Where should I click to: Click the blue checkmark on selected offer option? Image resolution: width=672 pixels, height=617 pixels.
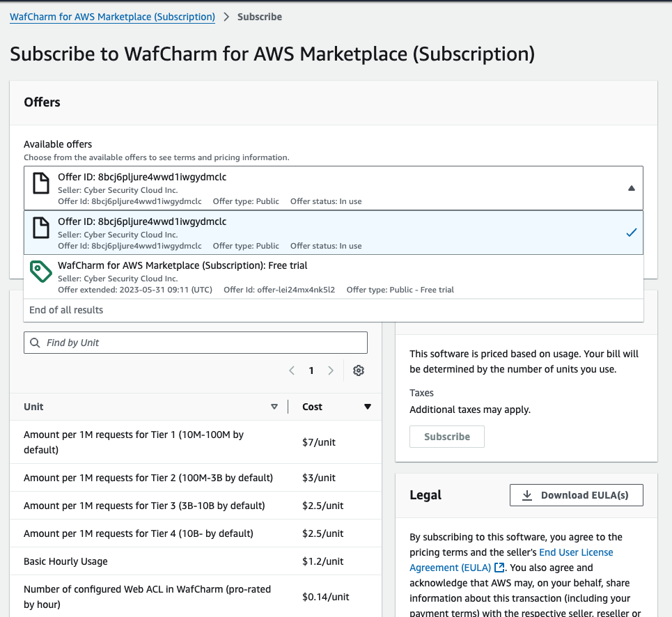[x=631, y=233]
